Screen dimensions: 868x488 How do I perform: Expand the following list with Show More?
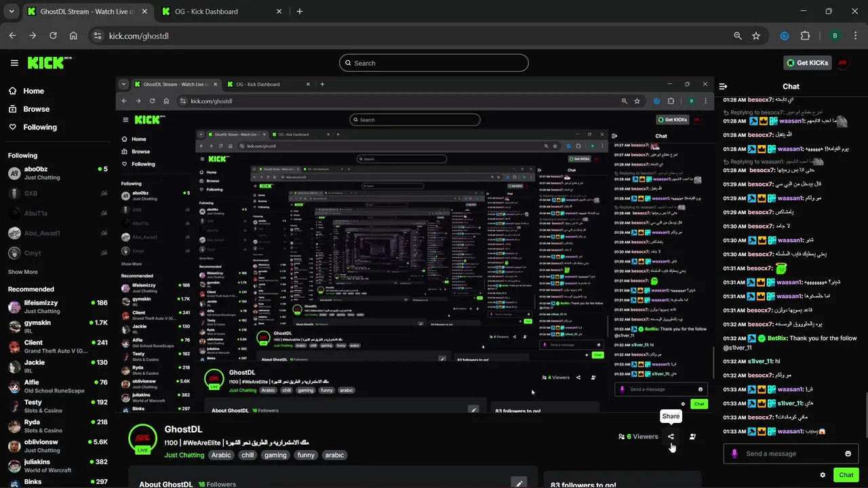tap(22, 272)
